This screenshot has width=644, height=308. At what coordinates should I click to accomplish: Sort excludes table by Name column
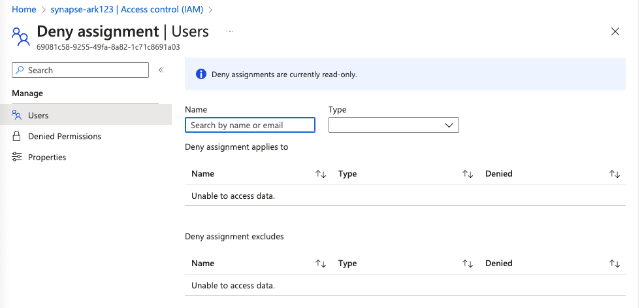[x=320, y=264]
